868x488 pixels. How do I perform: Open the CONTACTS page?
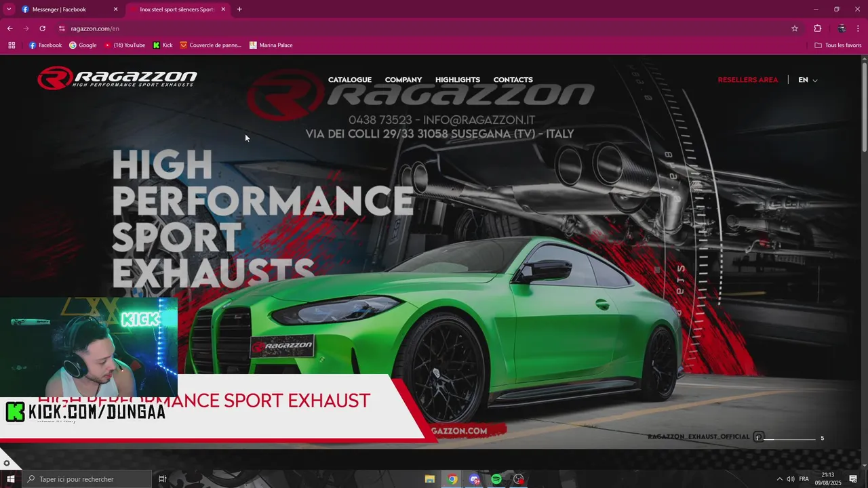pyautogui.click(x=513, y=80)
